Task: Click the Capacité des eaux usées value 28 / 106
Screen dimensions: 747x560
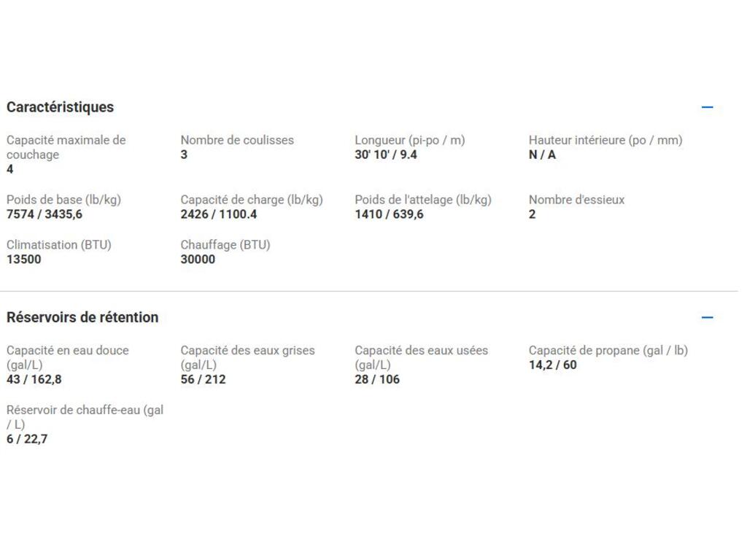Action: click(377, 379)
